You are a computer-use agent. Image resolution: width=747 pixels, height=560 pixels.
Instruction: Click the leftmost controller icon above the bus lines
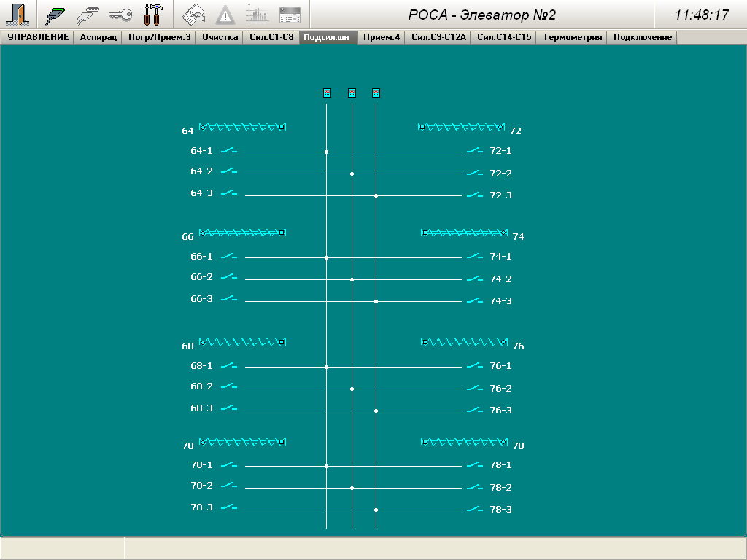(x=327, y=93)
